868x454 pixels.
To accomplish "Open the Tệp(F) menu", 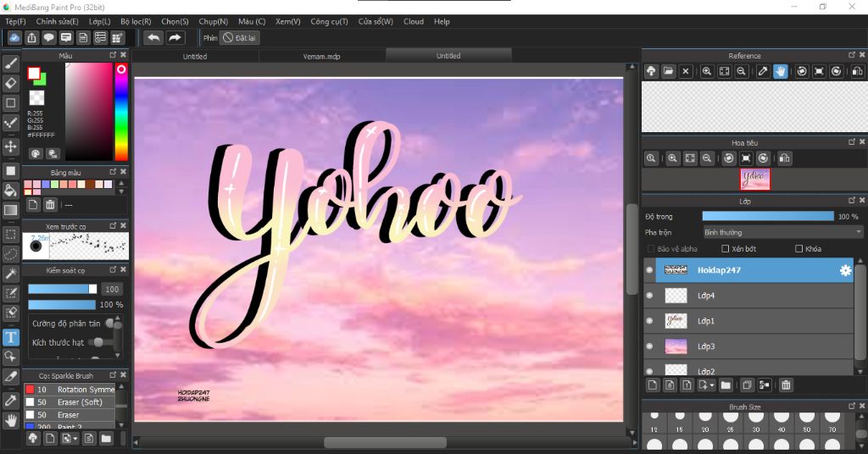I will click(x=15, y=21).
